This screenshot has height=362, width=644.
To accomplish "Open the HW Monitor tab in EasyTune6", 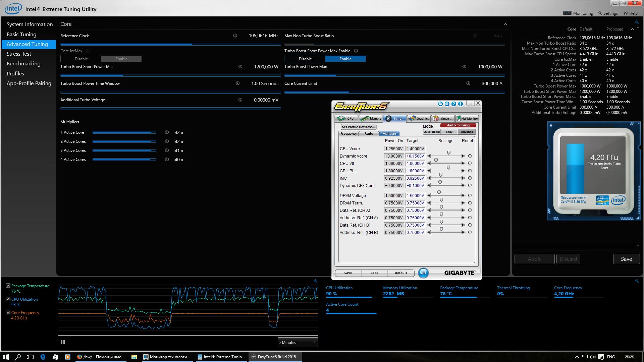I will (467, 118).
